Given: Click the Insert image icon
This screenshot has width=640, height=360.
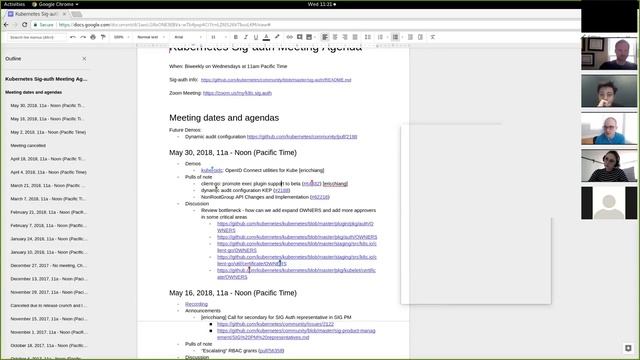Looking at the screenshot, I should click(309, 37).
